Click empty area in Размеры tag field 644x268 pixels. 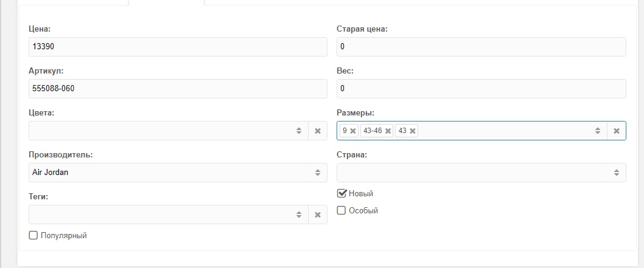(x=505, y=131)
